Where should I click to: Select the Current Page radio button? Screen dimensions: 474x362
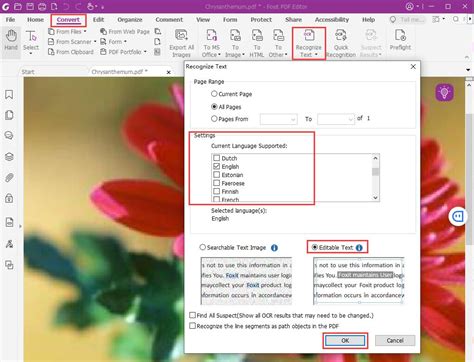[x=214, y=94]
